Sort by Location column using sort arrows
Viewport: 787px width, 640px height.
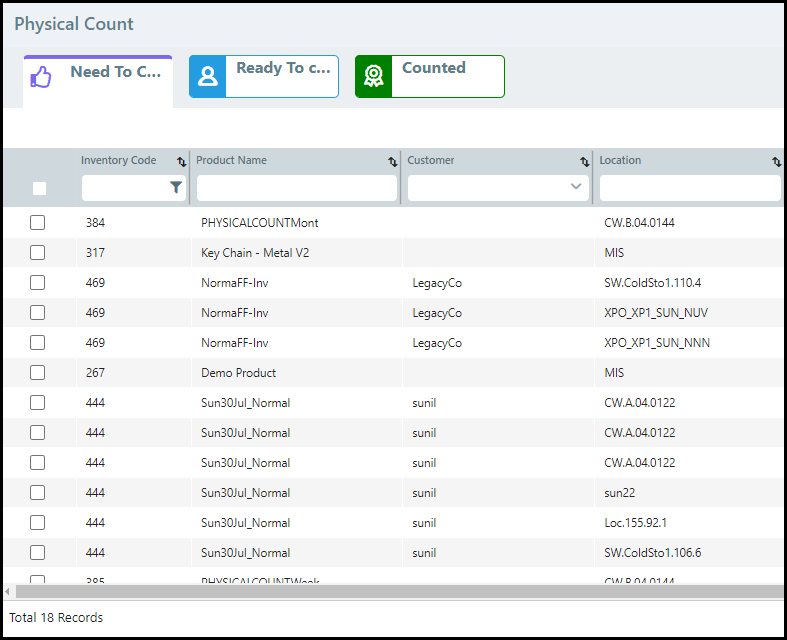[776, 161]
